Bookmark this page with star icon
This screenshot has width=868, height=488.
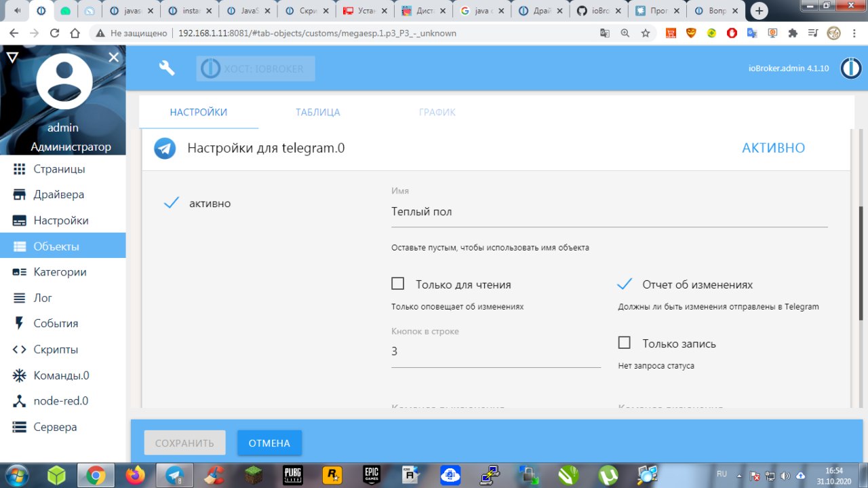[x=645, y=33]
